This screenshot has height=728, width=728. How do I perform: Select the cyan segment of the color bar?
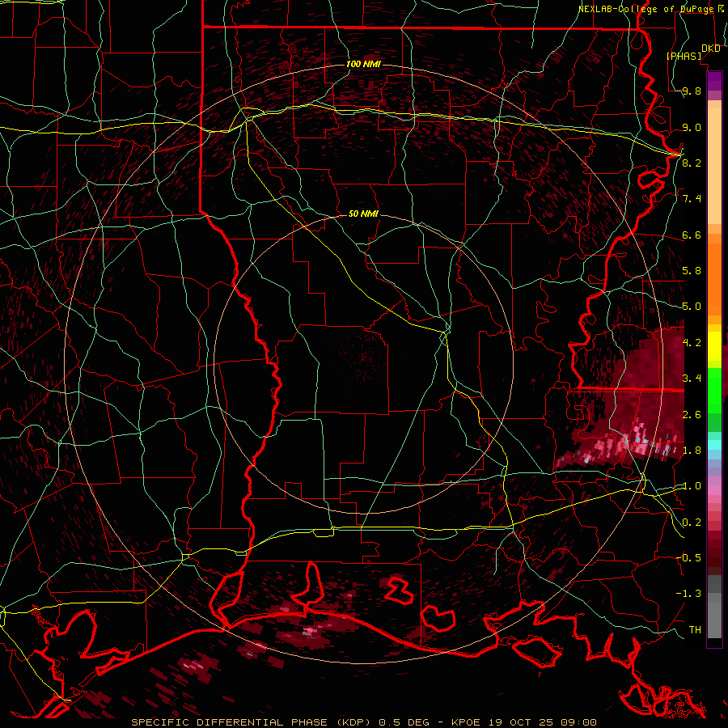(x=714, y=444)
